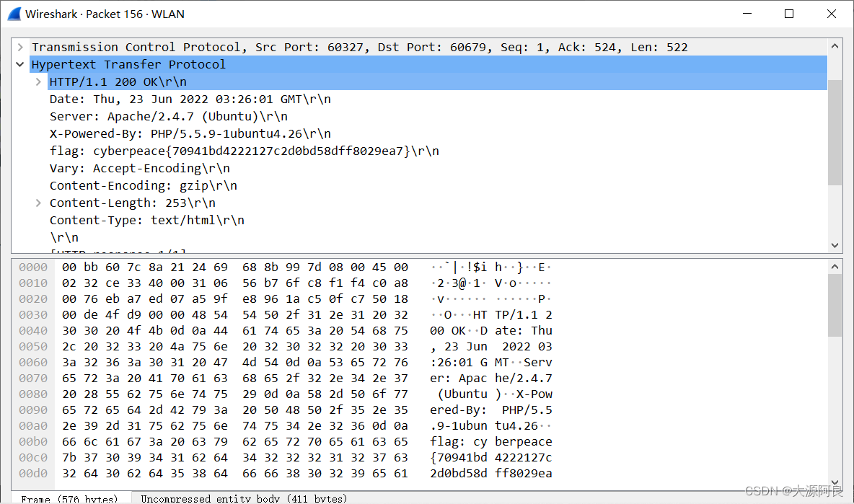This screenshot has width=854, height=504.
Task: Expand the Transmission Control Protocol section
Action: [20, 47]
